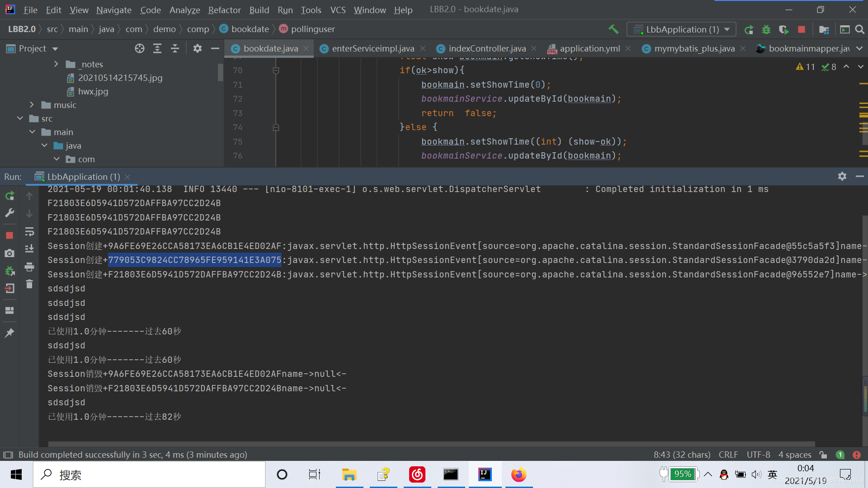Select opened file locate target icon
Image resolution: width=868 pixels, height=488 pixels.
tap(140, 48)
